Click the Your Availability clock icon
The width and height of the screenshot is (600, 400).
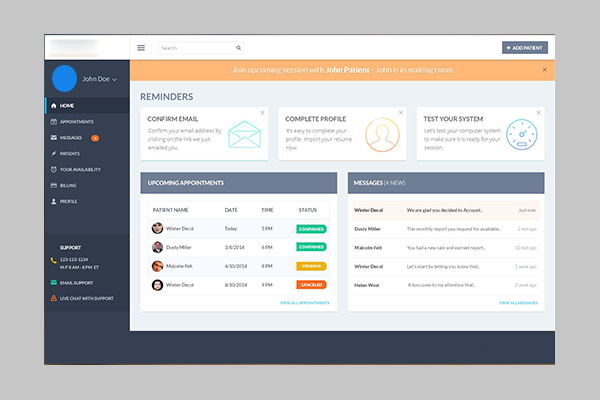click(52, 169)
